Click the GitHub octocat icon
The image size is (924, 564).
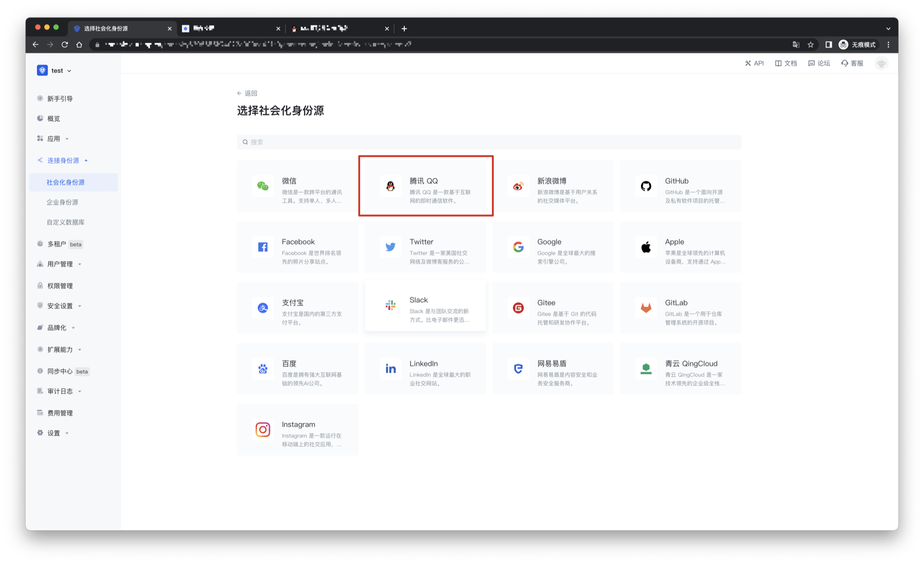click(x=646, y=186)
